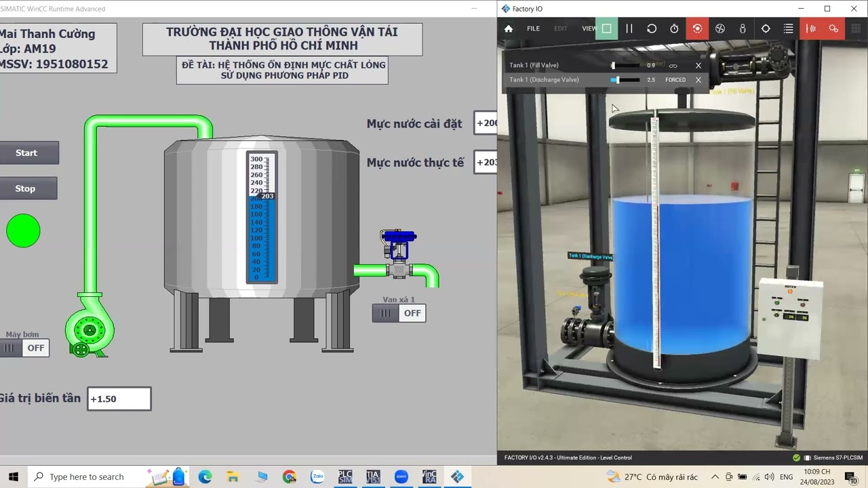Open the volume control in tray
868x488 pixels.
coord(769,477)
